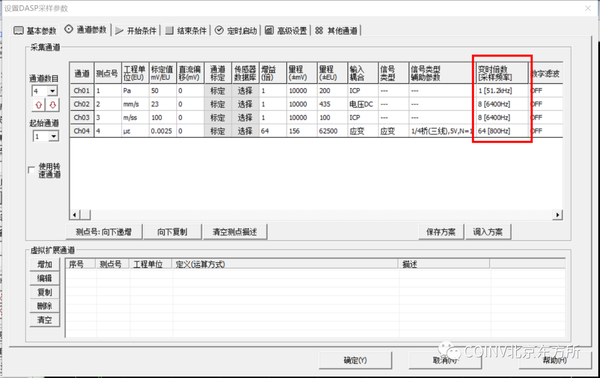Click the 8 [6400Hz] cell for Ch02
The image size is (600, 378).
point(502,104)
